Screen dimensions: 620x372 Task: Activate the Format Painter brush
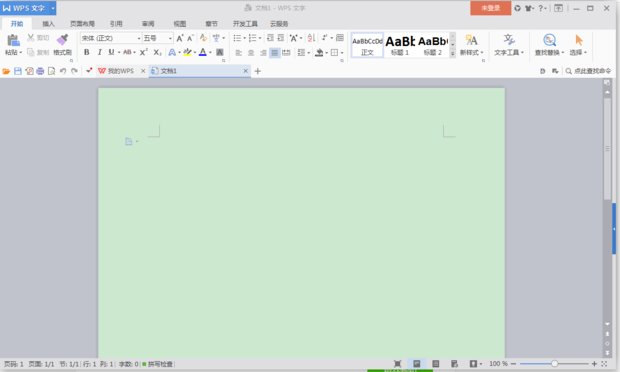pos(62,40)
